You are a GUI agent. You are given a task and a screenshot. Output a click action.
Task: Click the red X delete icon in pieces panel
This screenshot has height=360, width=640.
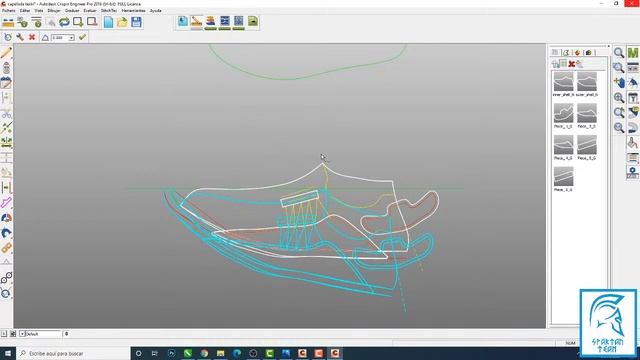[x=571, y=64]
